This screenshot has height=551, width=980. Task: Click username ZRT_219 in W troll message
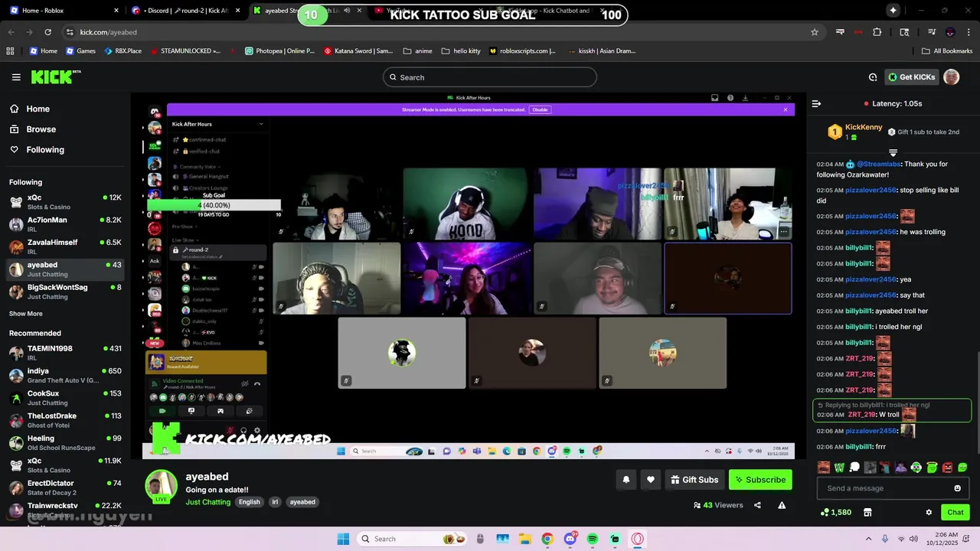click(x=861, y=415)
